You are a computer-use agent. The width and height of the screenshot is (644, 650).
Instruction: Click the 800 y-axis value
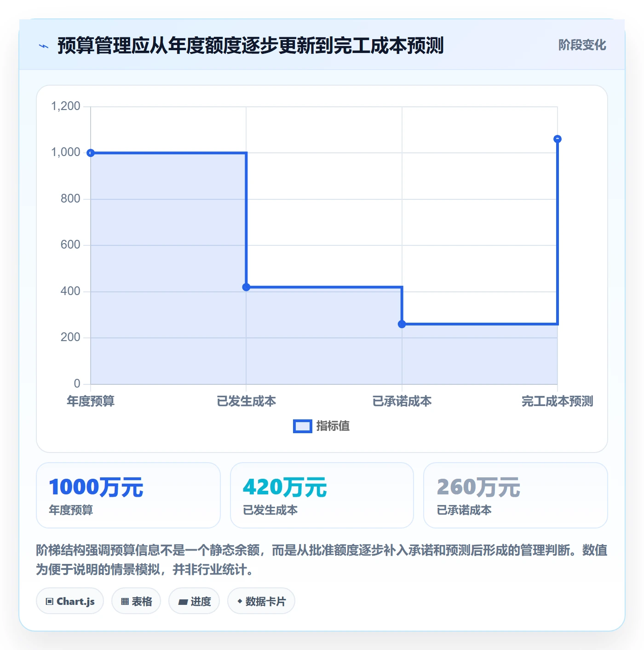tap(70, 199)
